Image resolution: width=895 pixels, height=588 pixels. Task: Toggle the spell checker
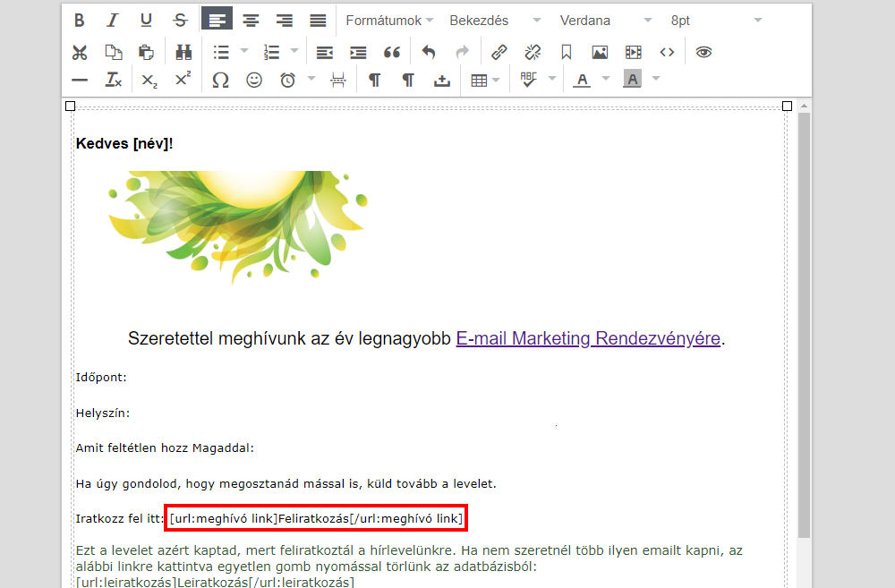(529, 80)
